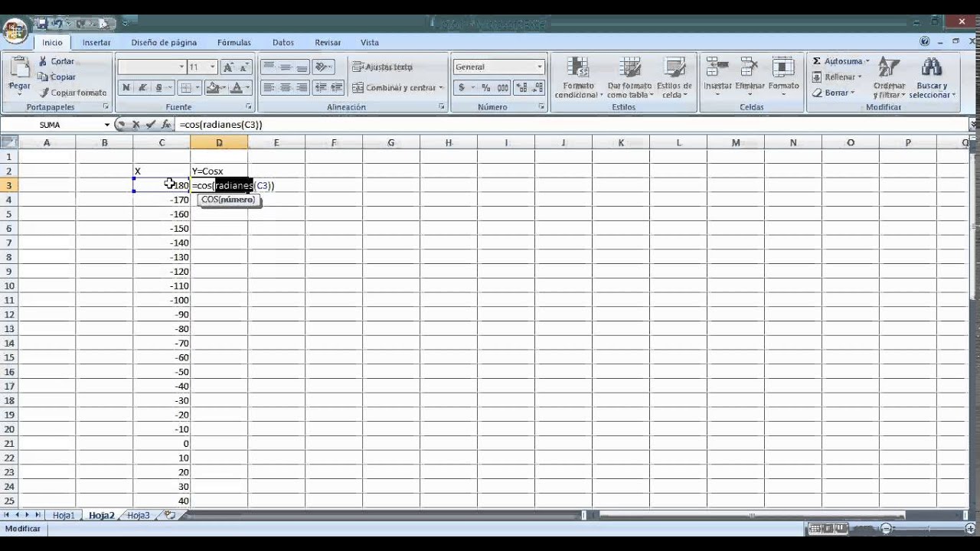
Task: Click decrease decimals icon
Action: click(x=536, y=88)
